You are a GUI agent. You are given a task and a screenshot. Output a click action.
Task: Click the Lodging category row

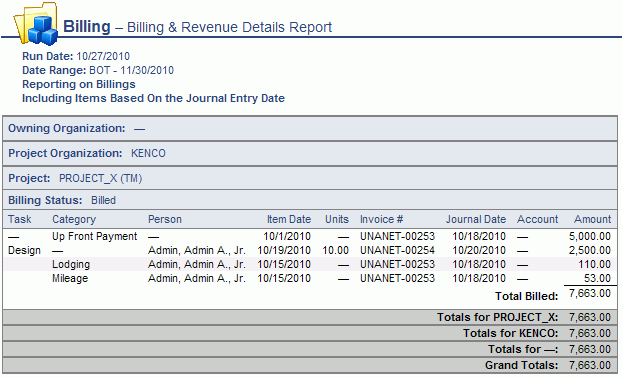tap(310, 264)
